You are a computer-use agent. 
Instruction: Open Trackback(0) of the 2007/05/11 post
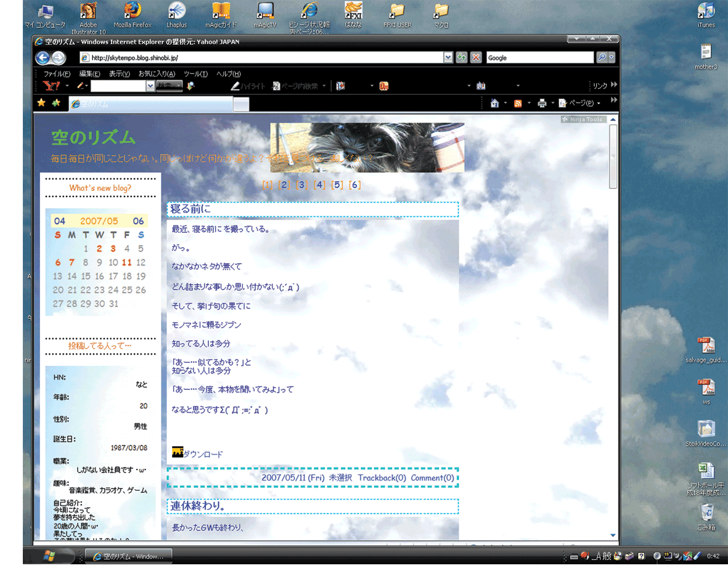coord(382,477)
